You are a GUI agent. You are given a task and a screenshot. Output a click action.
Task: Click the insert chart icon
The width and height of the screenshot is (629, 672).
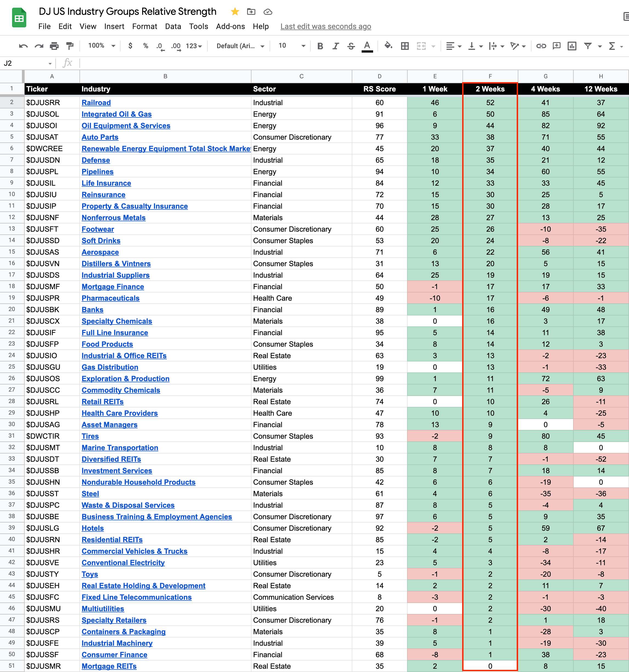[572, 46]
